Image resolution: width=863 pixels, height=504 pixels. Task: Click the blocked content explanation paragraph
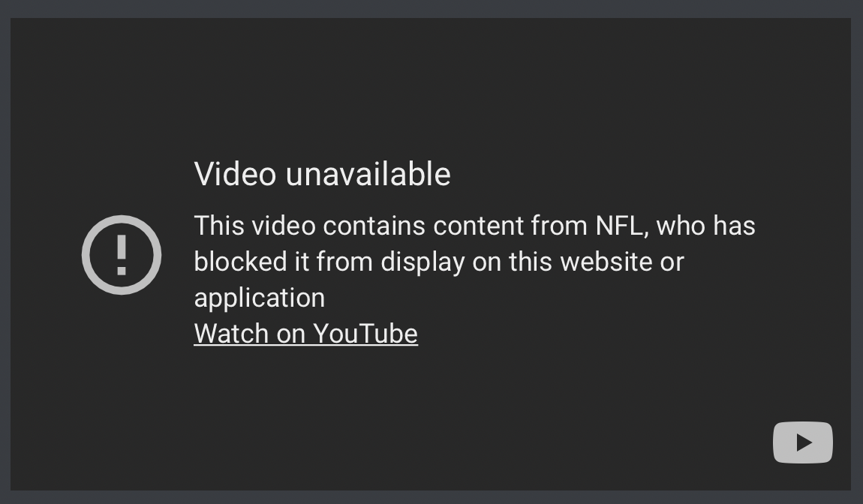[474, 262]
